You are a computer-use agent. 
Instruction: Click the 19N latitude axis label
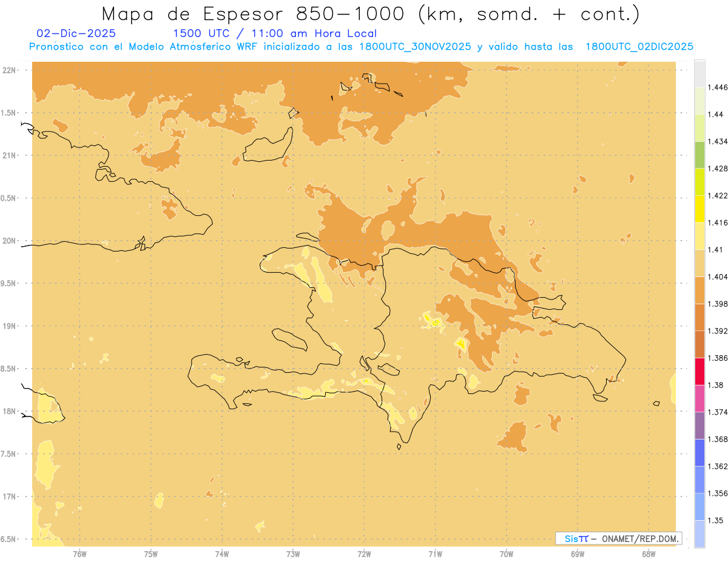pos(9,326)
